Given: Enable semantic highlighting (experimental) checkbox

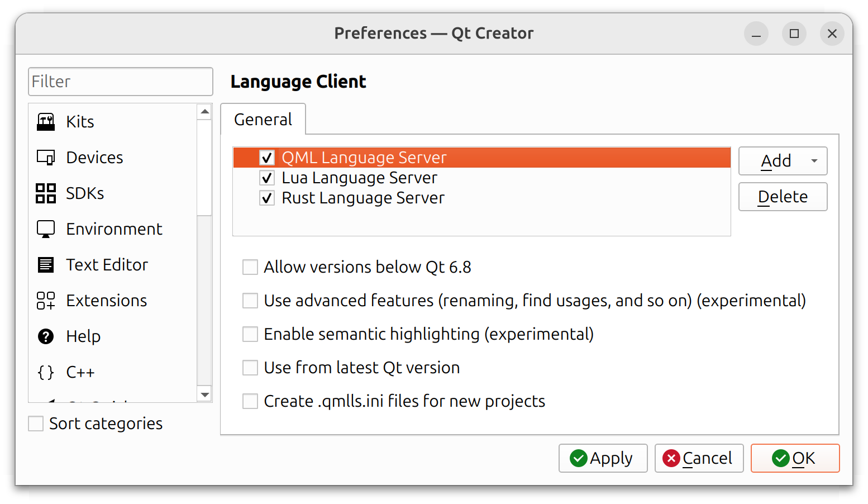Looking at the screenshot, I should pos(250,334).
